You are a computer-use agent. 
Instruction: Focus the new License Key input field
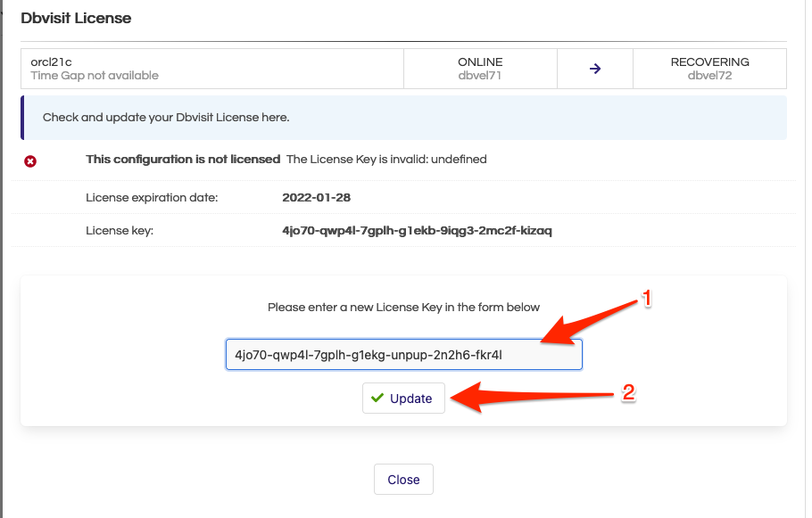coord(404,355)
